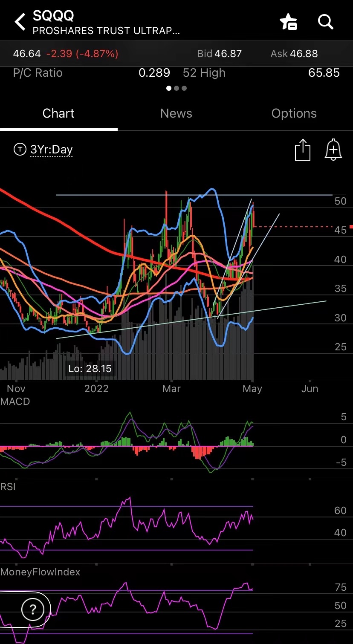Tap the red current price marker on the axis

click(351, 227)
